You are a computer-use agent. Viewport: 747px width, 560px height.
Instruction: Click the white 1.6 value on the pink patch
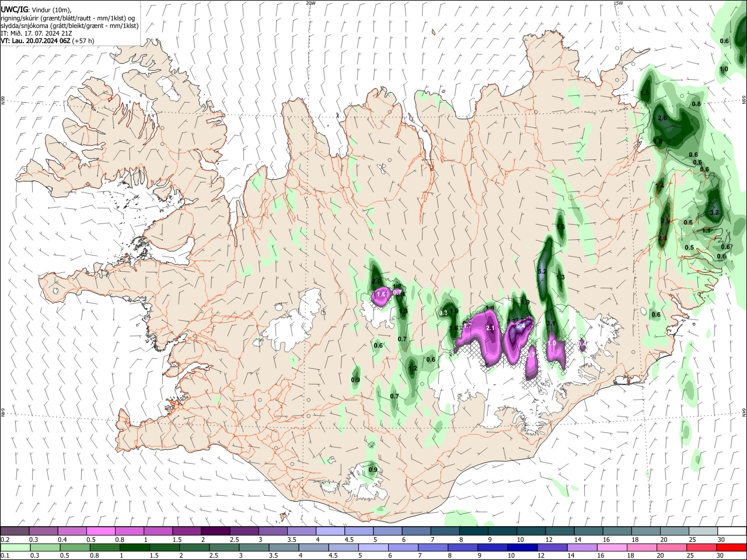point(381,295)
